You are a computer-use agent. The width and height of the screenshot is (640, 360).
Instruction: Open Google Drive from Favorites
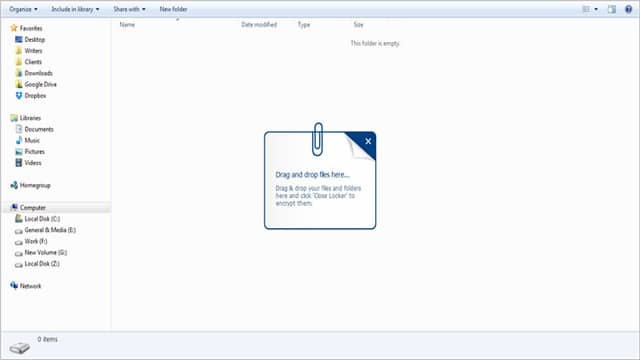(x=40, y=84)
